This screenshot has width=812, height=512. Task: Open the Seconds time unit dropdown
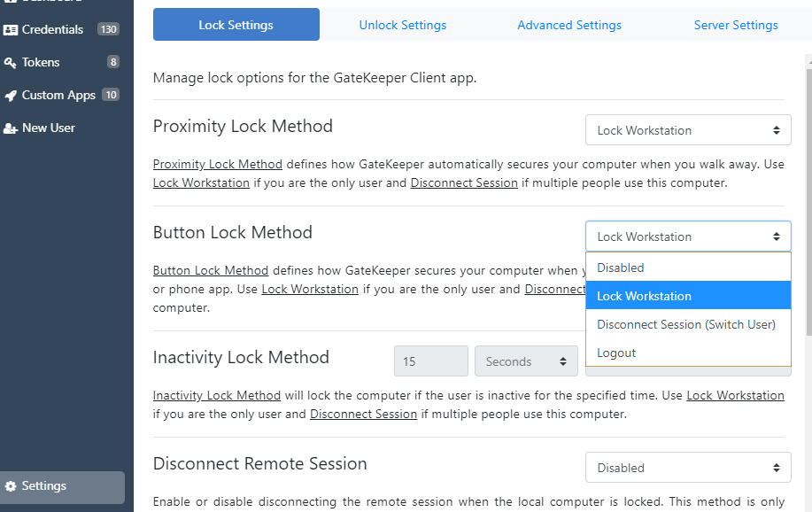click(x=526, y=361)
